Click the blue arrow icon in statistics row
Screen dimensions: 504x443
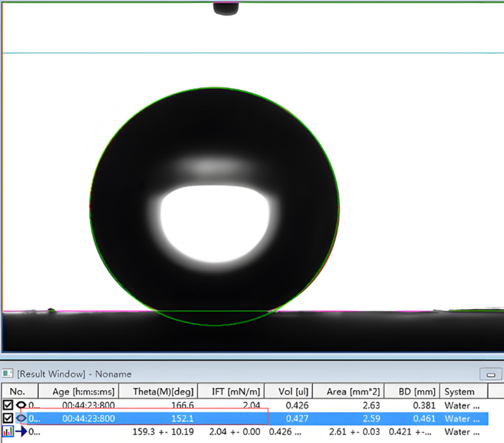click(x=22, y=432)
